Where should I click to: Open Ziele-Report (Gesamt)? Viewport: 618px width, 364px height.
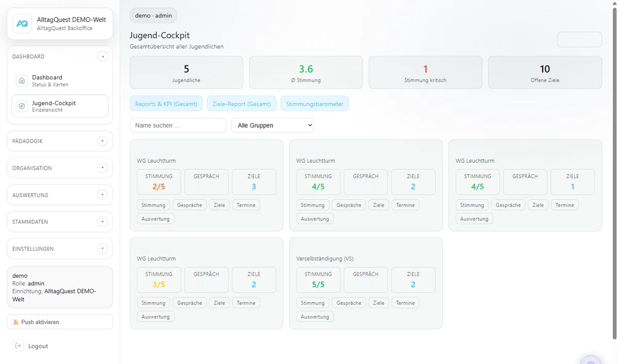coord(242,103)
